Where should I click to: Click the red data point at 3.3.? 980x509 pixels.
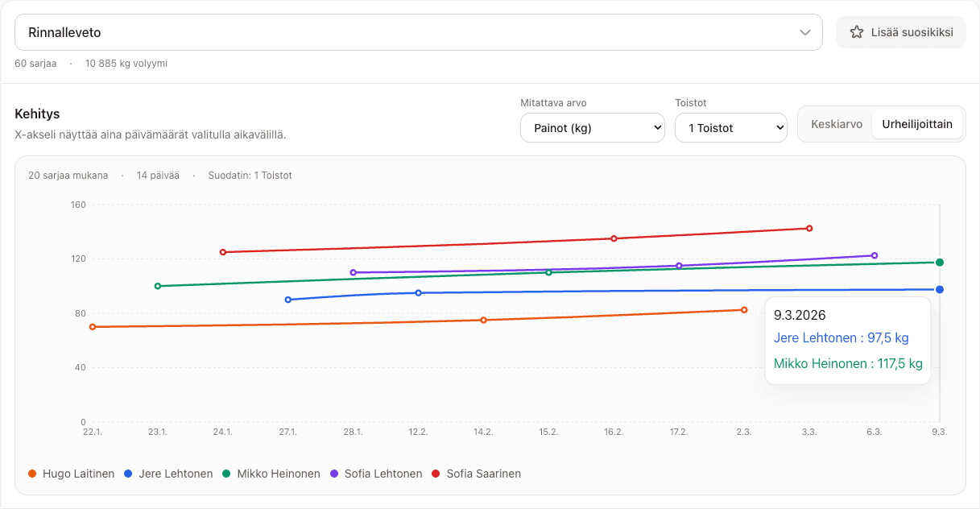[x=809, y=228]
